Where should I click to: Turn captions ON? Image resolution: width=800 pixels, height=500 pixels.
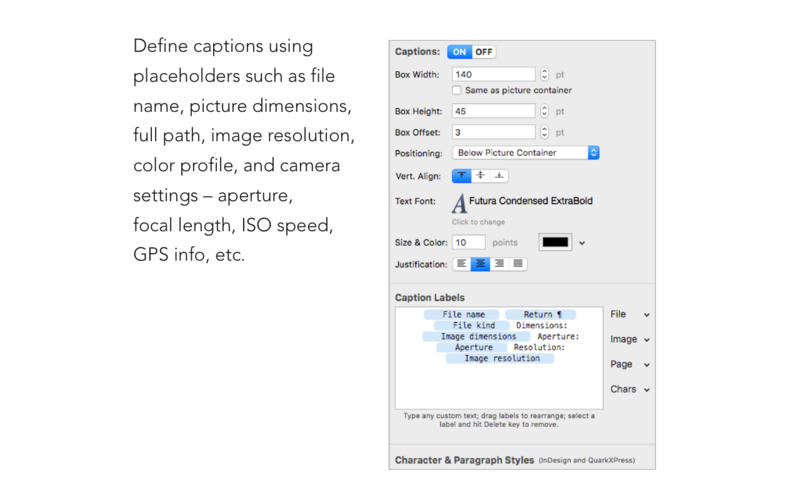(459, 52)
